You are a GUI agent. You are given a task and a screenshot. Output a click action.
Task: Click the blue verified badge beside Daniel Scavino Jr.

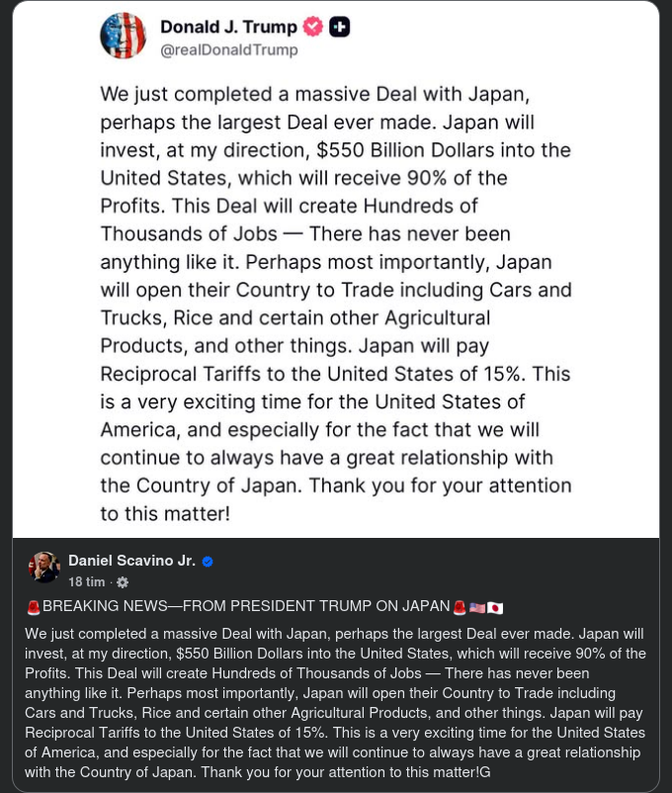pos(208,560)
